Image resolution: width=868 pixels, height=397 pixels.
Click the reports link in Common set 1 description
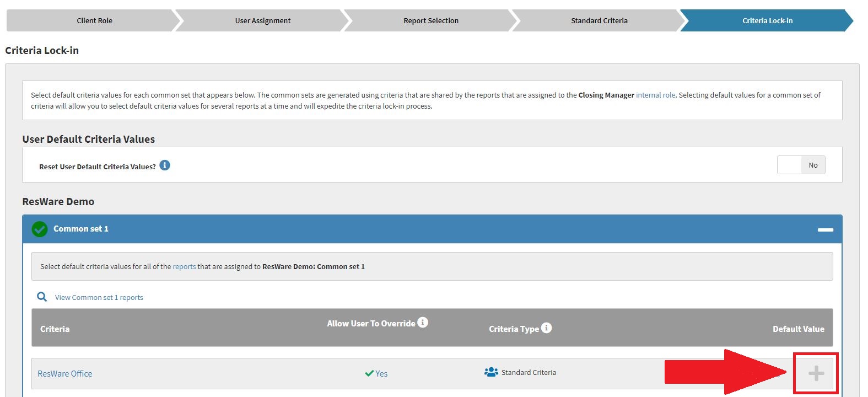[x=184, y=266]
